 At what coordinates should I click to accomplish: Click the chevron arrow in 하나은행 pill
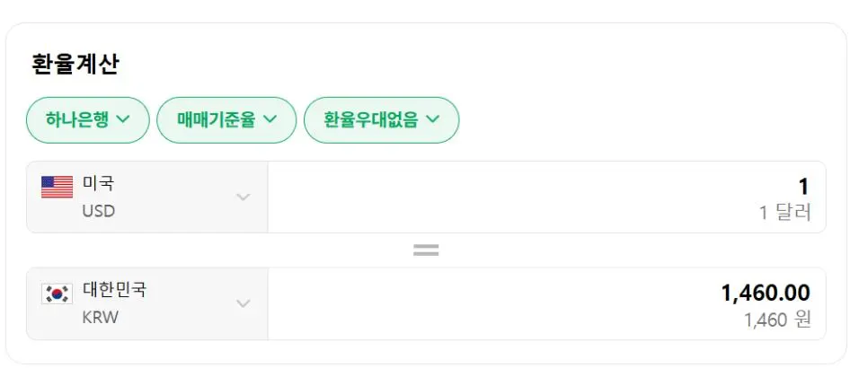(x=123, y=119)
